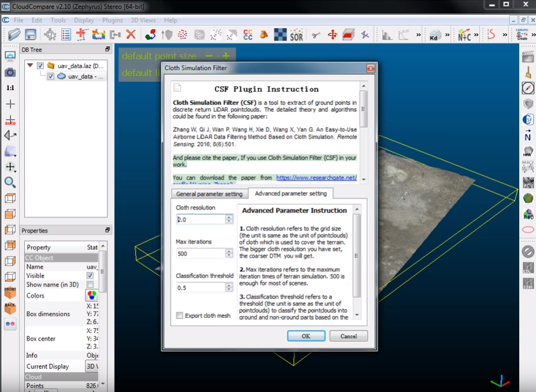Screen dimensions: 536x392
Task: Float the DB Tree panel
Action: click(107, 49)
